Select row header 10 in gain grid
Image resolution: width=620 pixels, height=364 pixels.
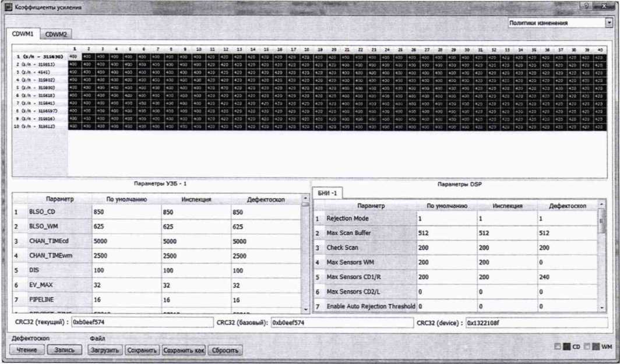pyautogui.click(x=40, y=126)
